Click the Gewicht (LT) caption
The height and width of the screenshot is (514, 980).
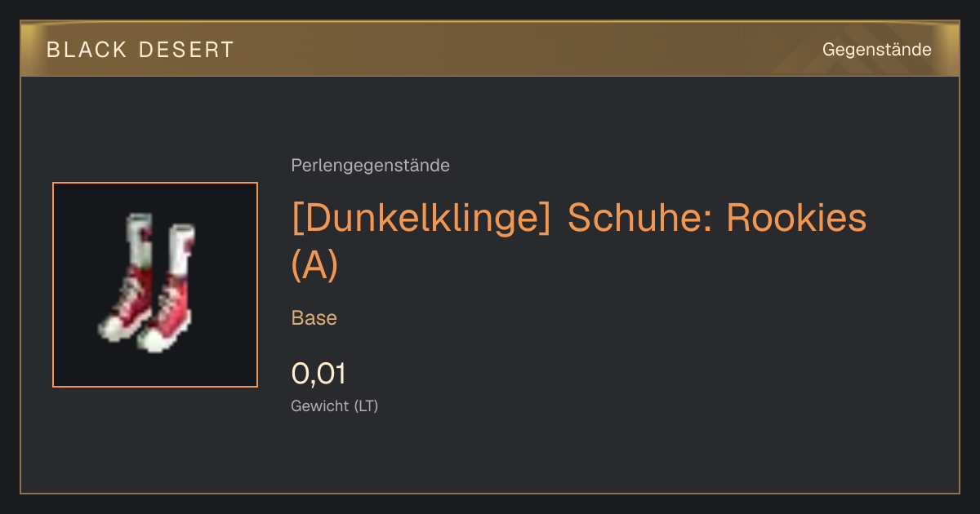pos(335,405)
